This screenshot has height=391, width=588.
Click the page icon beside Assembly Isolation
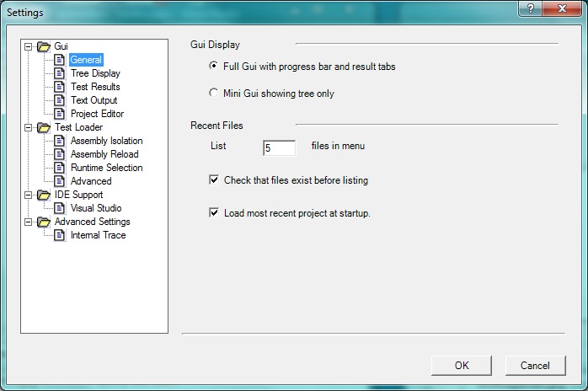coord(60,141)
